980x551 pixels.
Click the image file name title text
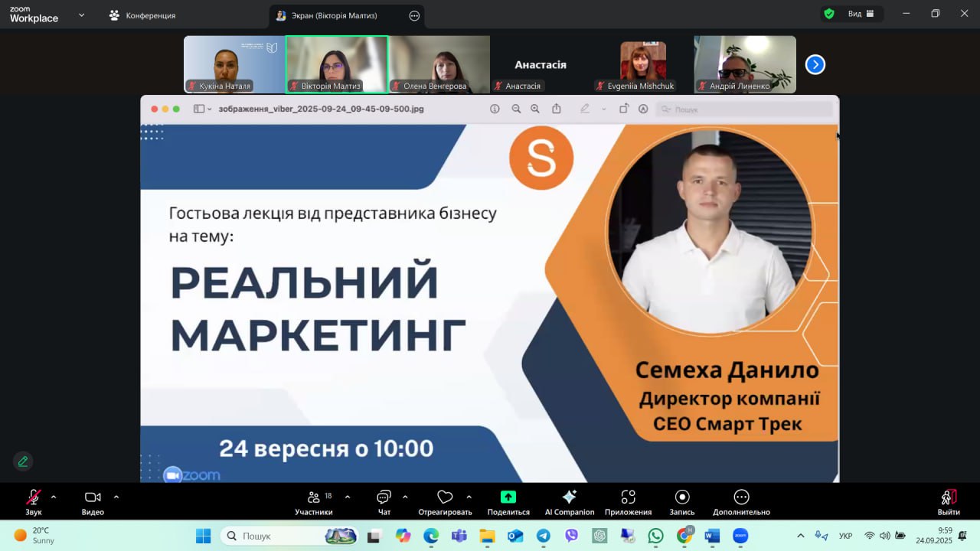point(321,109)
